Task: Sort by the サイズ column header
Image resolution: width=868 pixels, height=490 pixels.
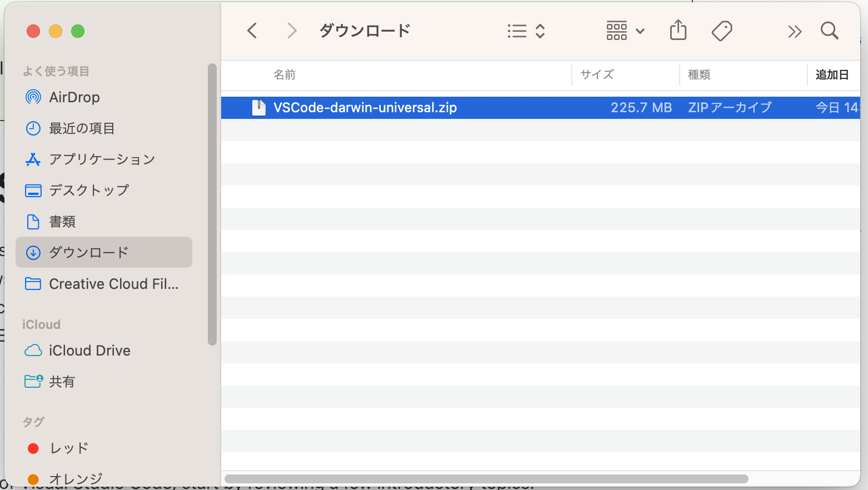Action: click(596, 74)
